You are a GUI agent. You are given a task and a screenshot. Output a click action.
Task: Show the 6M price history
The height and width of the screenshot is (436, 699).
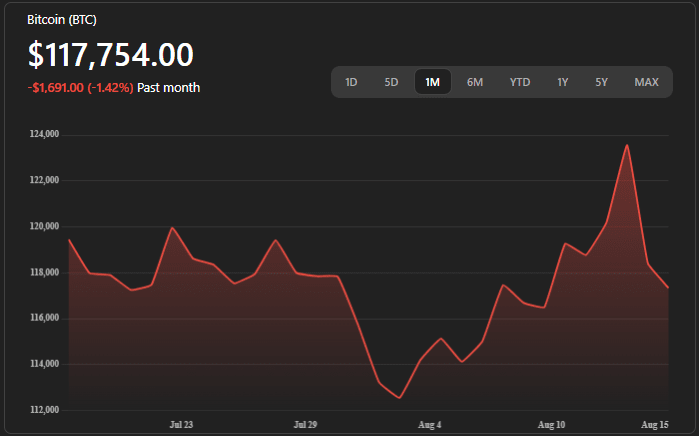tap(475, 82)
